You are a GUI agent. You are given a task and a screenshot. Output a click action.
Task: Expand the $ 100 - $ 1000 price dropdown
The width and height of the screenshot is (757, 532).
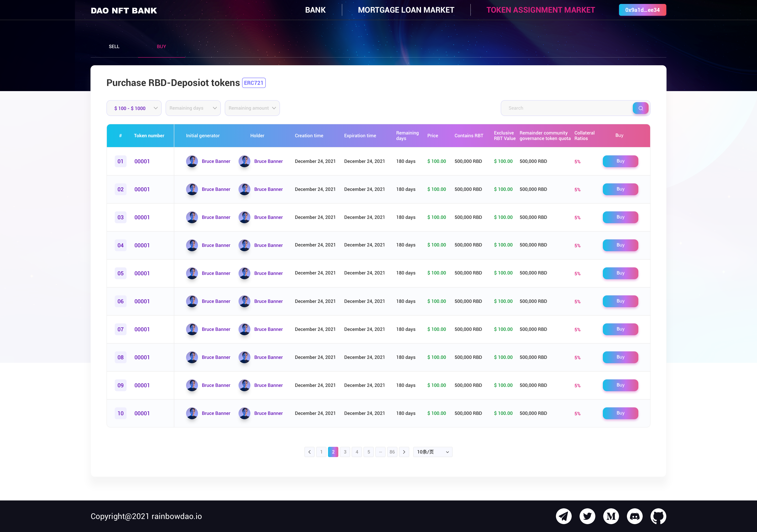coord(134,108)
